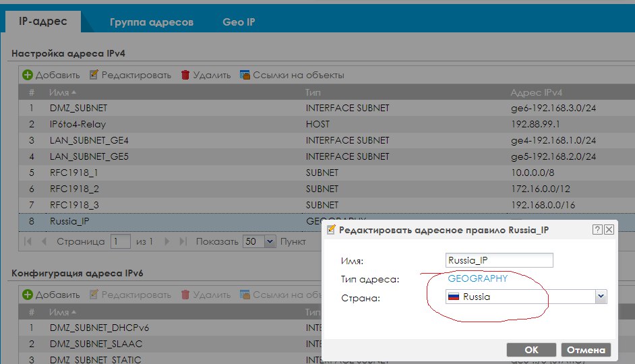Go to the previous page of the IPv4 table

44,242
